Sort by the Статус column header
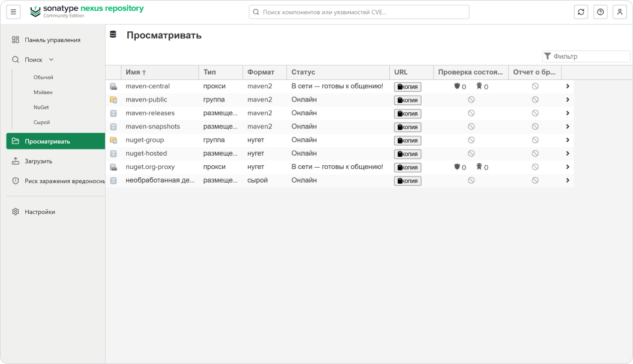Screen dimensions: 633x364 [x=338, y=72]
